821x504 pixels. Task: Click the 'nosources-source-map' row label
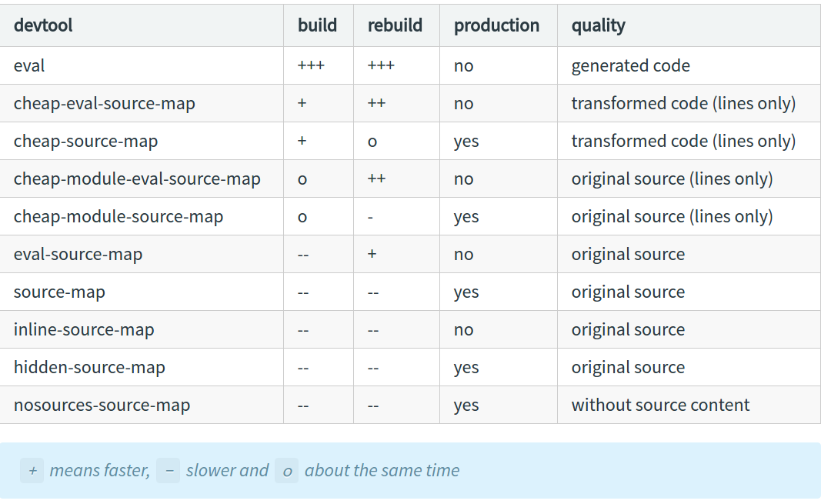tap(102, 406)
